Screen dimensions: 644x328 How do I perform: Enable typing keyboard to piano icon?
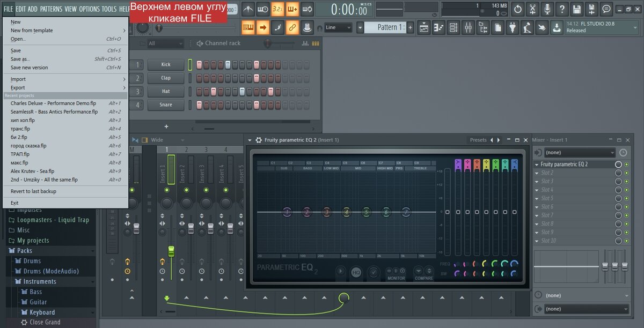248,27
